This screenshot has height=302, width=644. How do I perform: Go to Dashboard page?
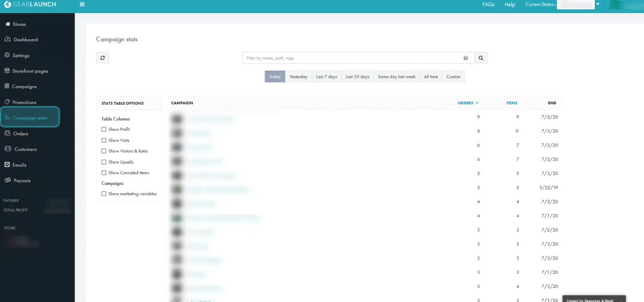pos(26,40)
